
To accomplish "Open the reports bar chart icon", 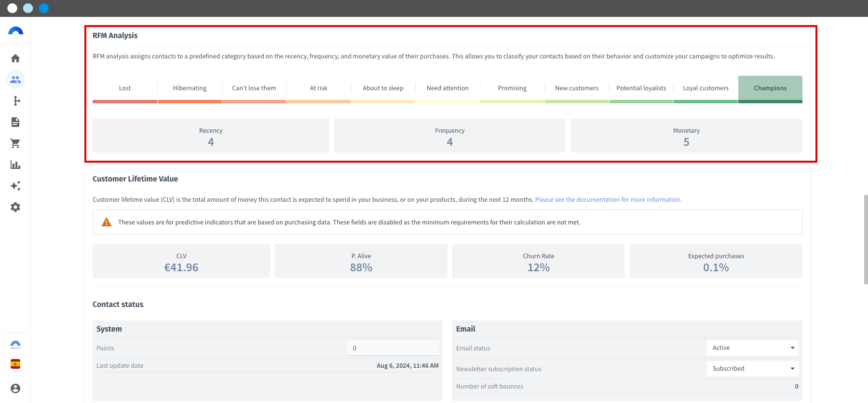I will point(15,165).
